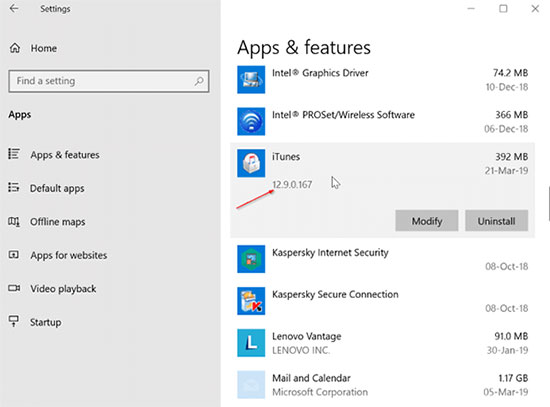Click the Home house icon

(15, 48)
